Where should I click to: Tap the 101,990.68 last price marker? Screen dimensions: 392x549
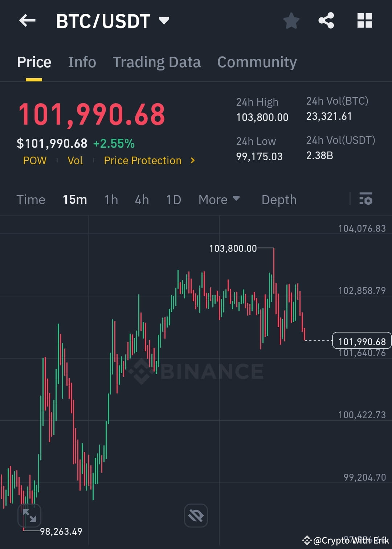click(x=362, y=341)
